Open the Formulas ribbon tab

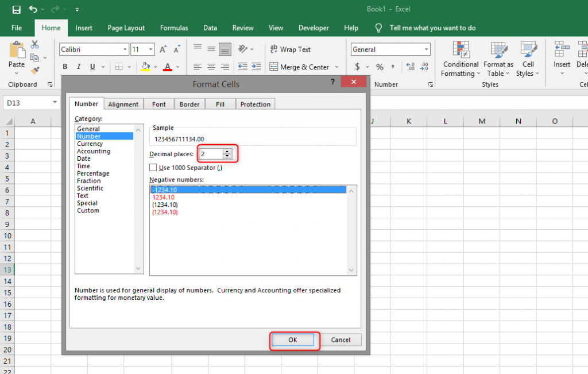coord(173,28)
